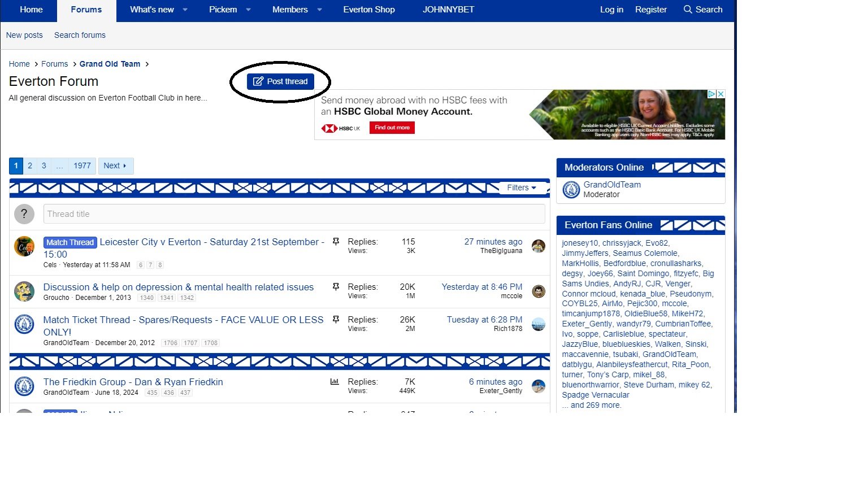Open GrandOldTeam avatar on Match Ticket thread

click(x=24, y=324)
